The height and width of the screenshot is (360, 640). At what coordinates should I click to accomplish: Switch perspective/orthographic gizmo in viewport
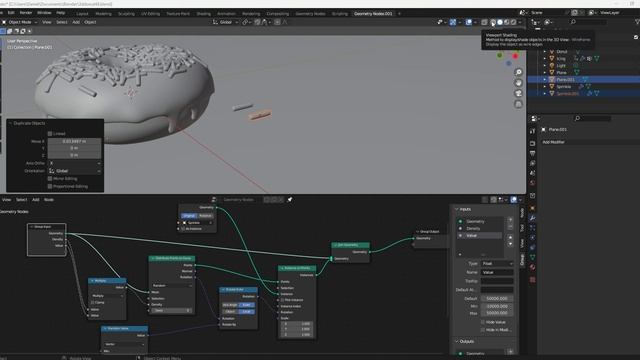coord(518,104)
